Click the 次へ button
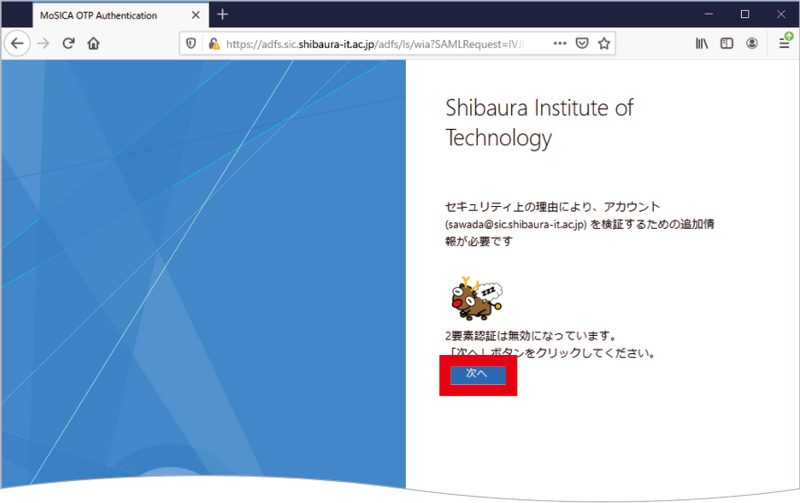800x503 pixels. 478,374
